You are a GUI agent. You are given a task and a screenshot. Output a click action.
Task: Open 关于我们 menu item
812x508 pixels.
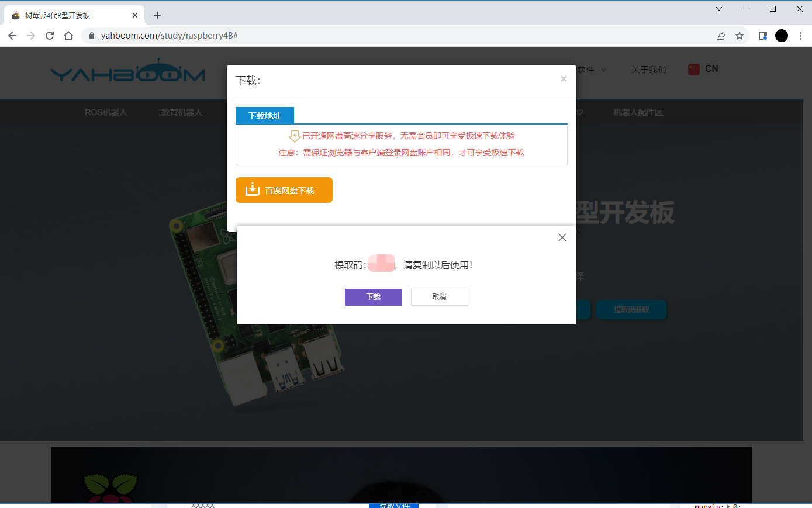(648, 70)
